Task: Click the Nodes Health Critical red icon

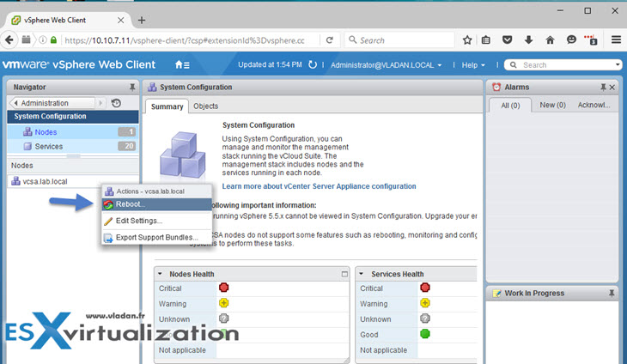Action: (224, 288)
